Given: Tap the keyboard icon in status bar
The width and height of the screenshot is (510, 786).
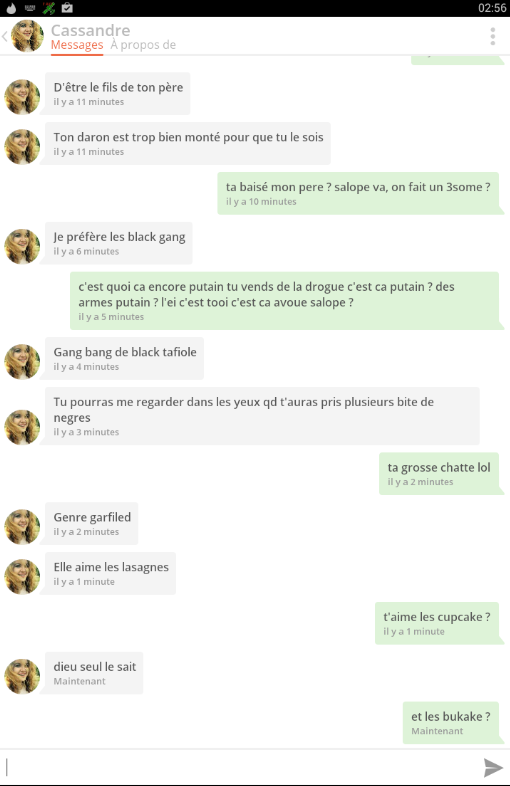Looking at the screenshot, I should click(30, 8).
